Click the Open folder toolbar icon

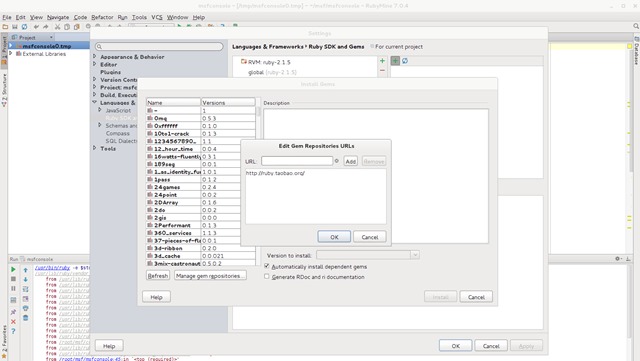5,27
